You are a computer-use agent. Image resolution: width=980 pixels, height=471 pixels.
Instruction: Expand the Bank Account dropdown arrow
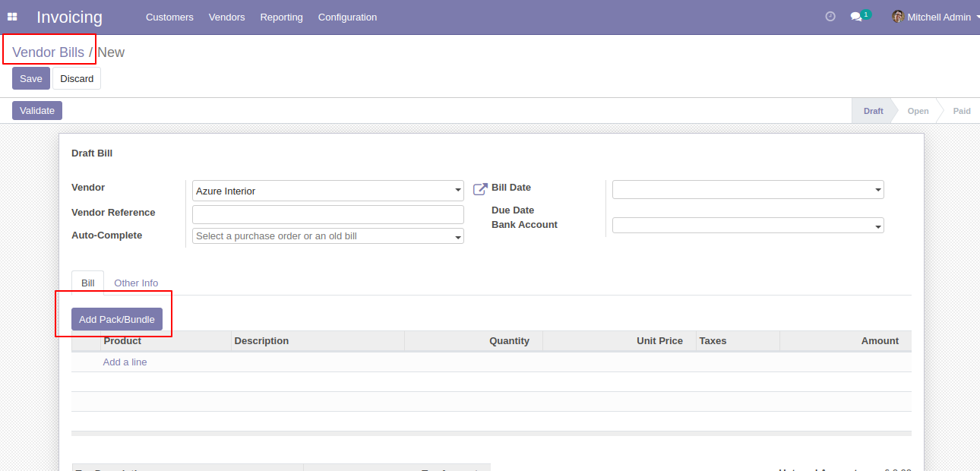pos(878,226)
